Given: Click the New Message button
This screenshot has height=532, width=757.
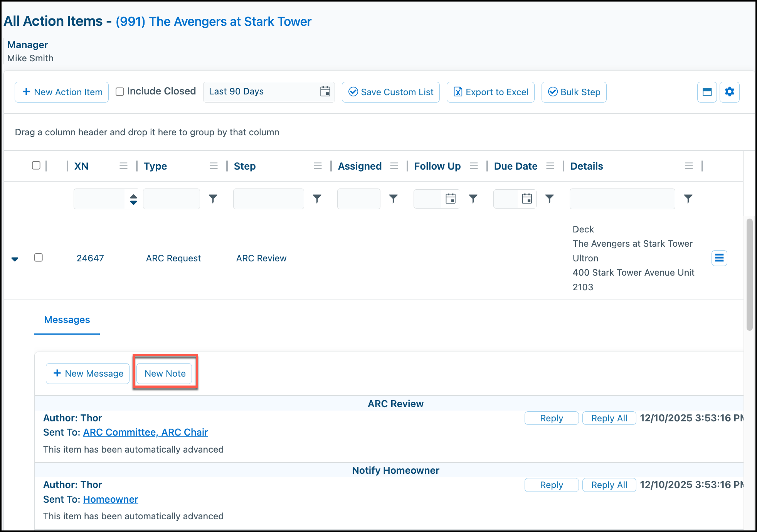Looking at the screenshot, I should [88, 374].
